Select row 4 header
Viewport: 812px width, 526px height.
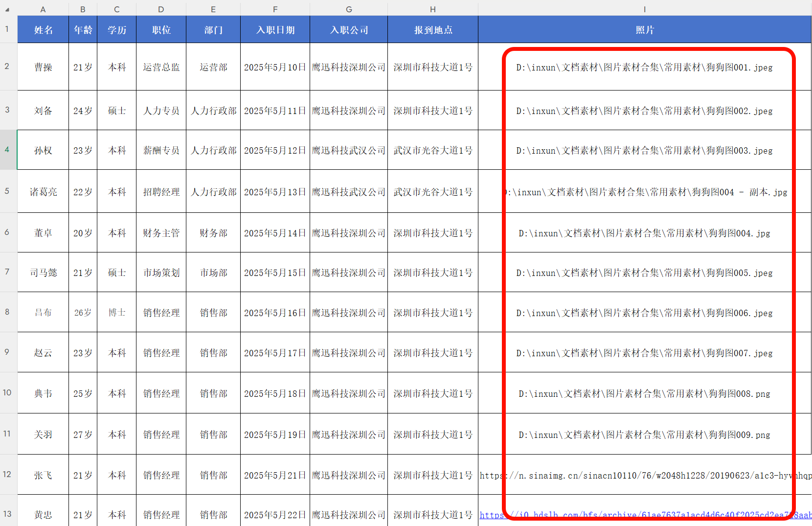[x=7, y=150]
